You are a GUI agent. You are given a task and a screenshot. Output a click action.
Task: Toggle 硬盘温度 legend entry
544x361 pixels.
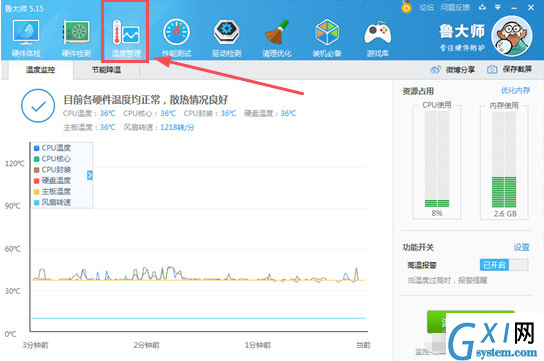52,180
